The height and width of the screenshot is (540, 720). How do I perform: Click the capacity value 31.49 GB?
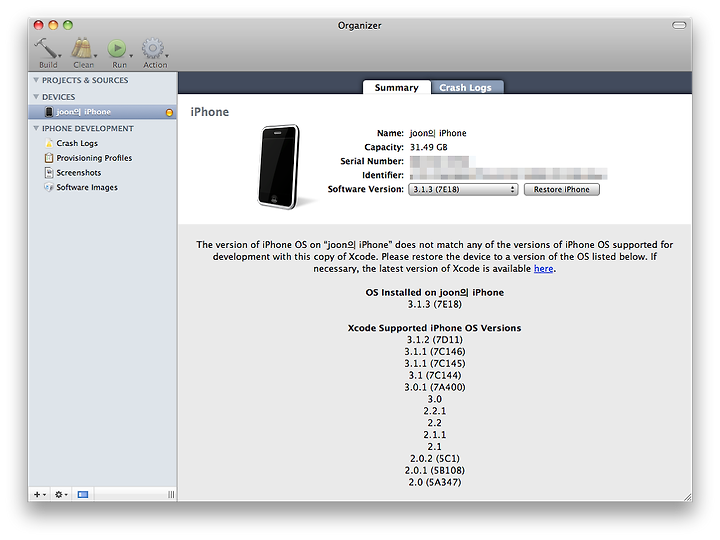tap(428, 147)
